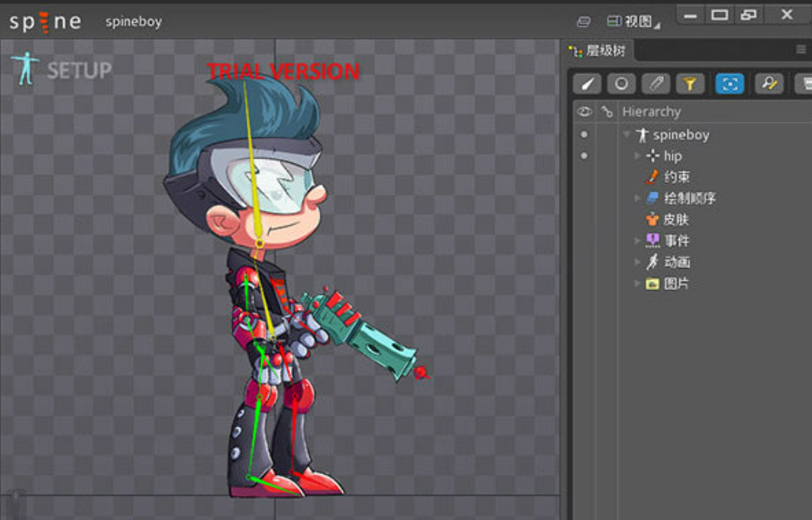
Task: Select the red front shin bone
Action: [x=294, y=434]
